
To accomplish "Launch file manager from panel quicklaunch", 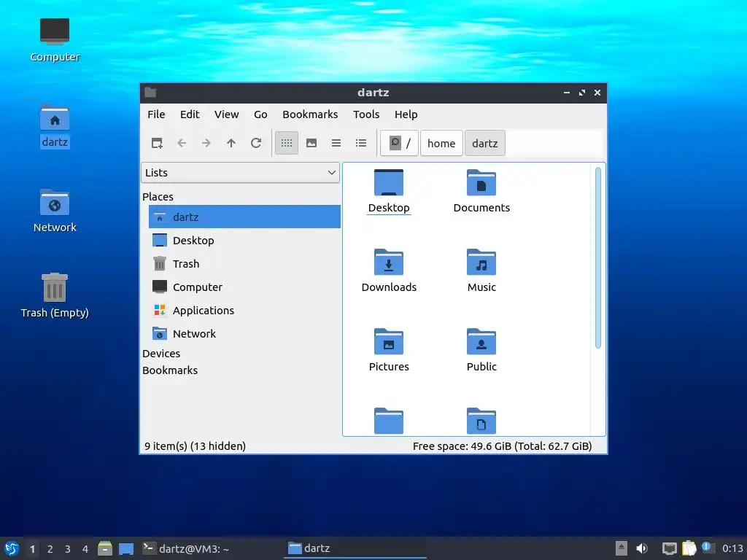I will pos(105,548).
